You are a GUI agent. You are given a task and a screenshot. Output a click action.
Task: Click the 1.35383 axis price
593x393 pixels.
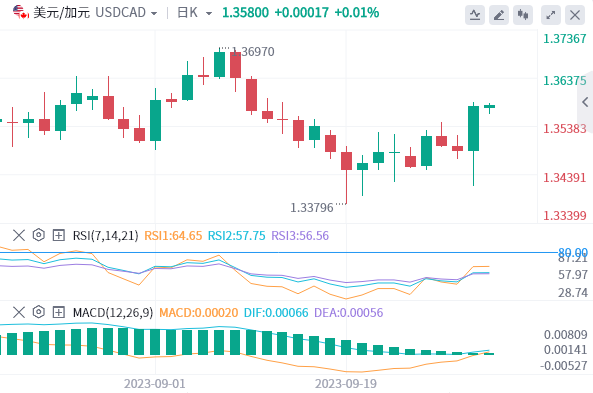point(565,129)
